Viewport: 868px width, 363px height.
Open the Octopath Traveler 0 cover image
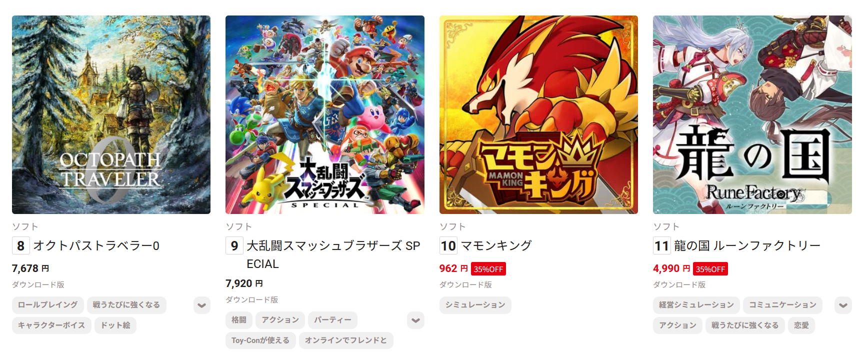click(x=111, y=114)
